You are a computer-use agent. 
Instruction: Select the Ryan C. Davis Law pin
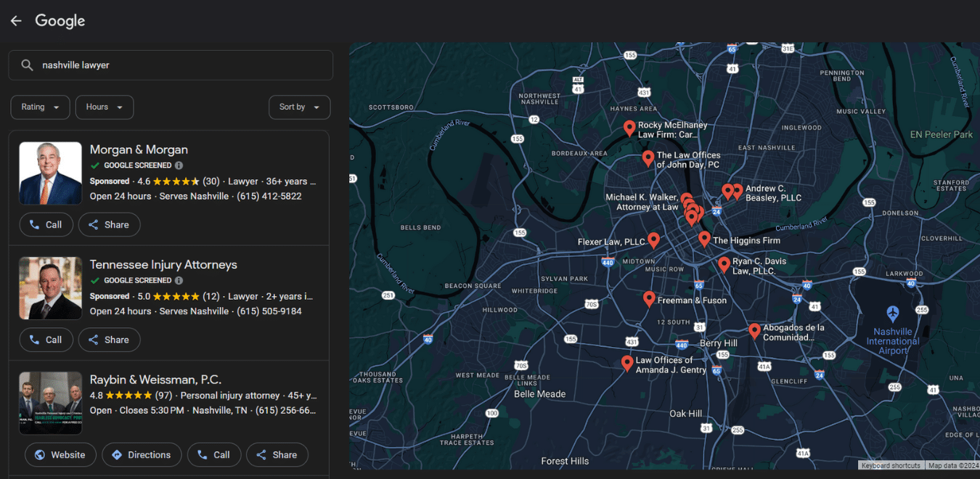724,264
